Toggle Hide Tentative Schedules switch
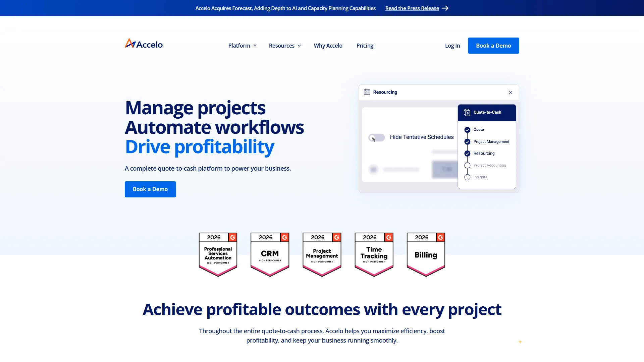This screenshot has width=644, height=362. point(376,137)
